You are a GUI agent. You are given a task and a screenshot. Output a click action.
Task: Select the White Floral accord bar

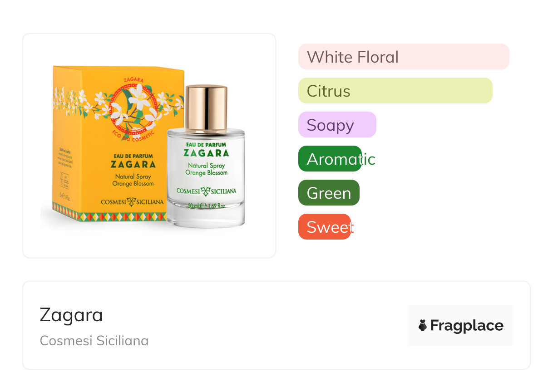[403, 57]
